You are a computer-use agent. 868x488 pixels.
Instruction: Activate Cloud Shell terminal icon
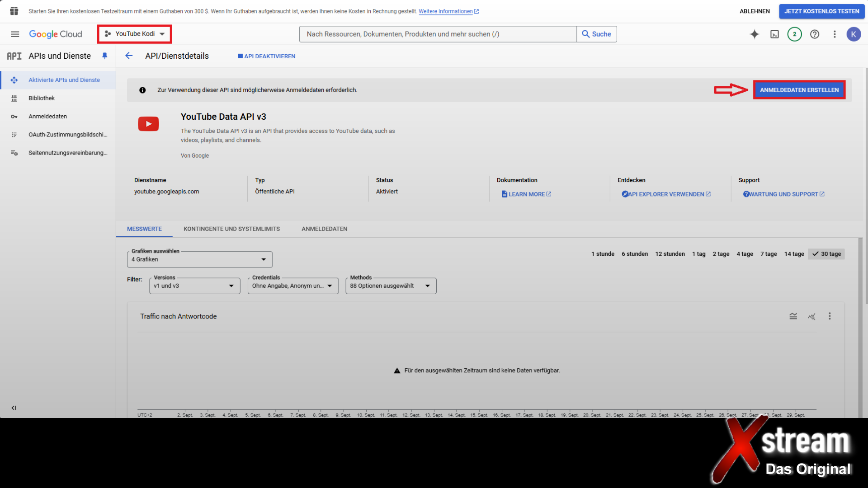[x=774, y=34]
